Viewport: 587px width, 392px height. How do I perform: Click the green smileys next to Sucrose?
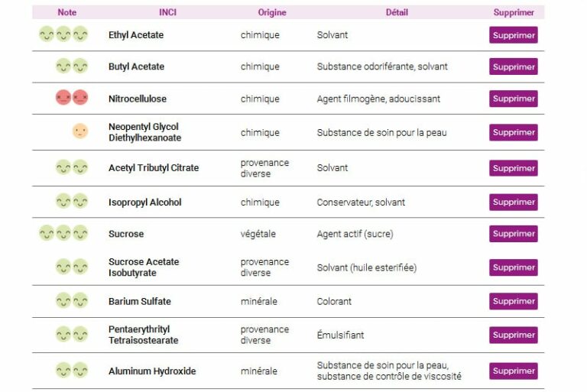[63, 232]
